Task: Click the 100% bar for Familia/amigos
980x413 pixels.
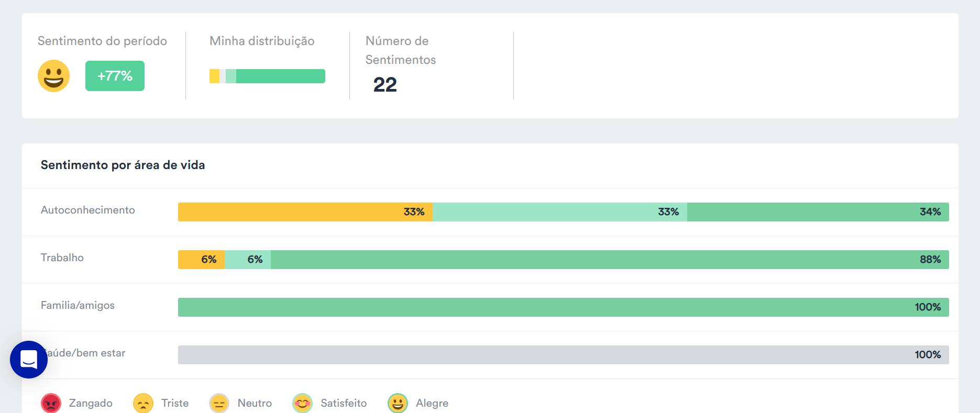Action: click(x=563, y=307)
